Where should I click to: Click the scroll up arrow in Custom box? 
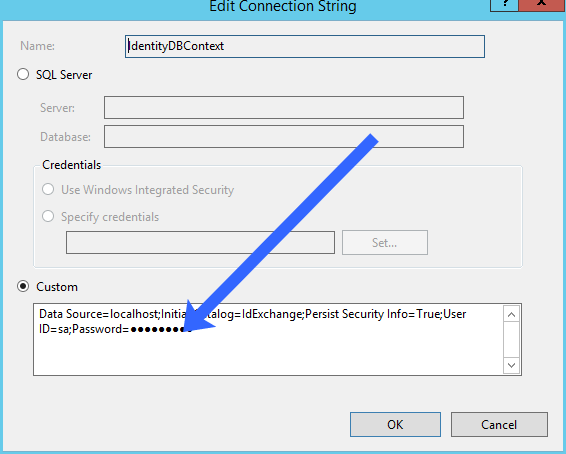pos(511,315)
